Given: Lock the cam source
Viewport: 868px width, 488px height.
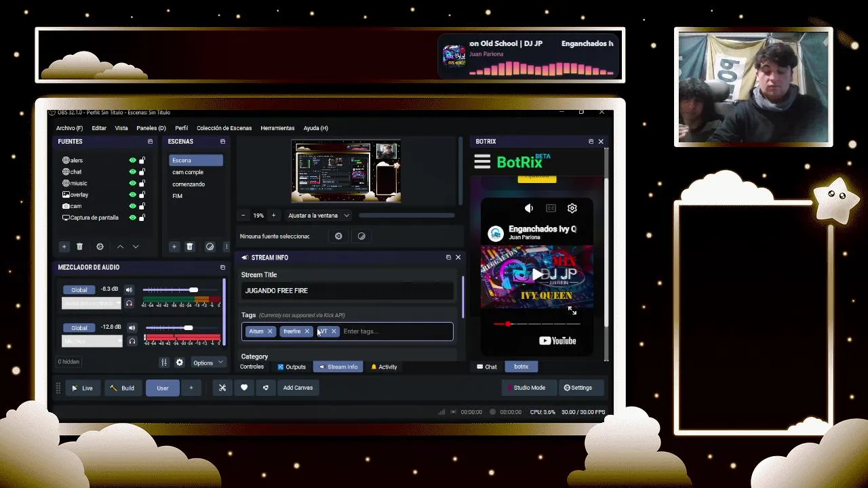Looking at the screenshot, I should pos(142,206).
